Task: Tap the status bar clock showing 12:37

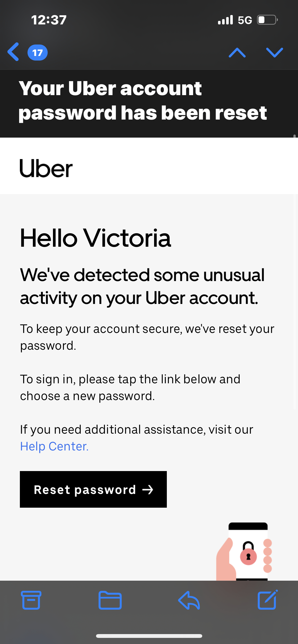Action: [x=49, y=20]
